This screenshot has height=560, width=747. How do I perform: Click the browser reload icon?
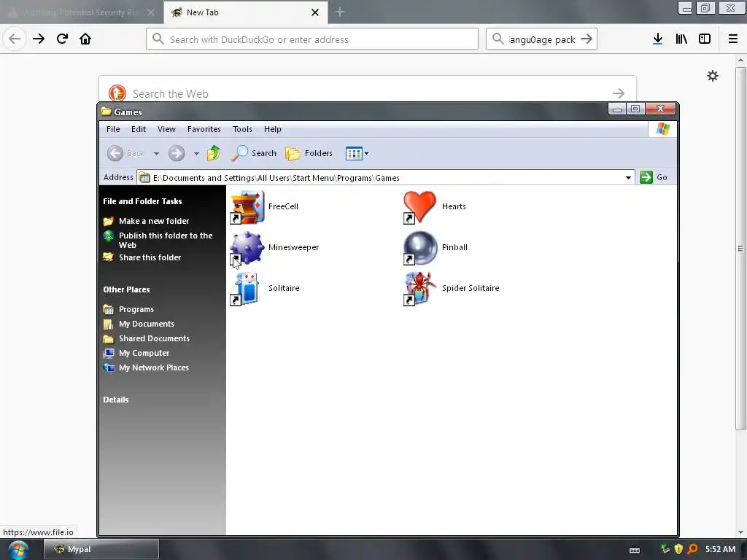[x=62, y=39]
